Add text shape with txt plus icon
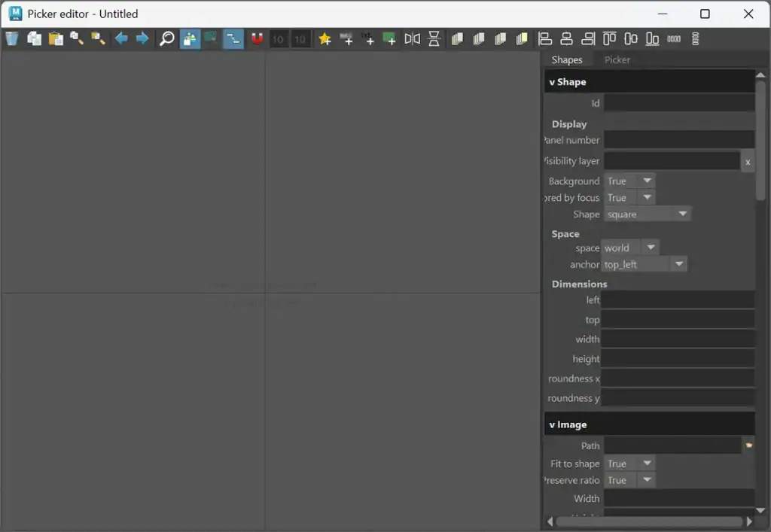 [367, 38]
